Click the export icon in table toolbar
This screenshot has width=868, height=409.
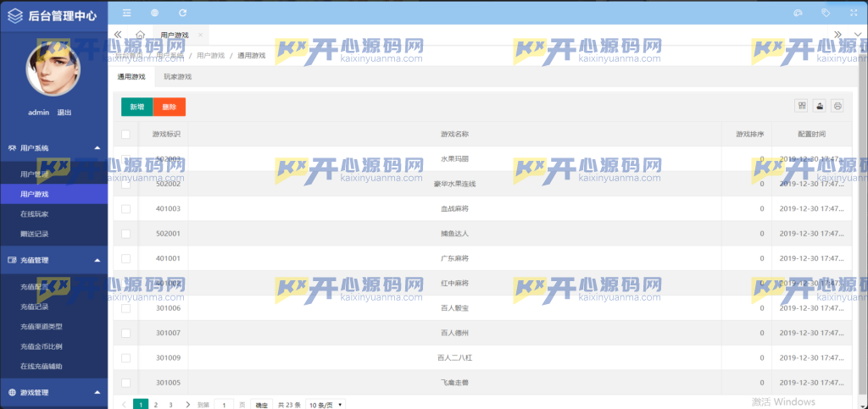point(820,106)
